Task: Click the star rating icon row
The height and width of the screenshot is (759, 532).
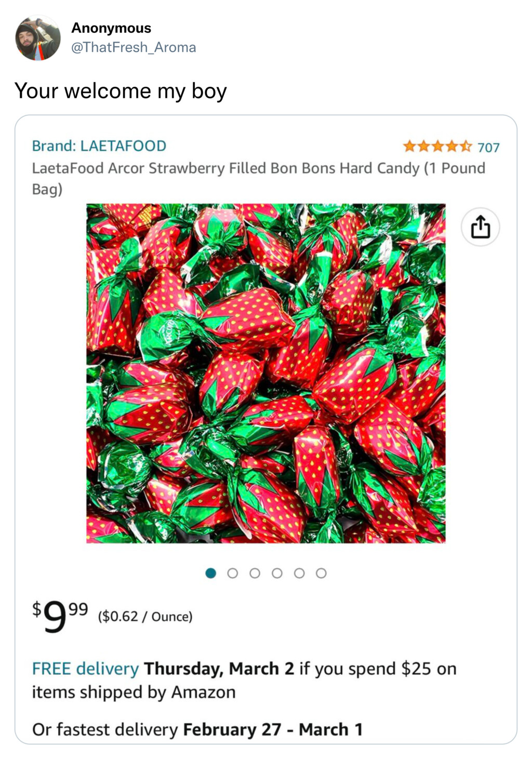Action: pyautogui.click(x=438, y=147)
